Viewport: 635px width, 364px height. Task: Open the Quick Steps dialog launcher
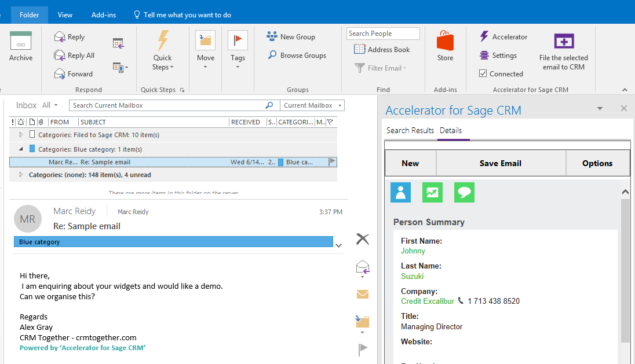point(183,90)
